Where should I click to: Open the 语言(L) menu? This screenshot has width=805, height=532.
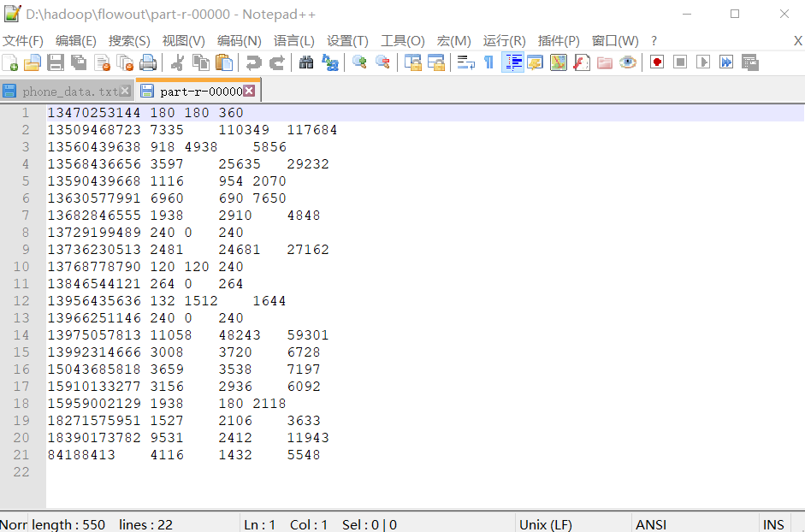[294, 40]
